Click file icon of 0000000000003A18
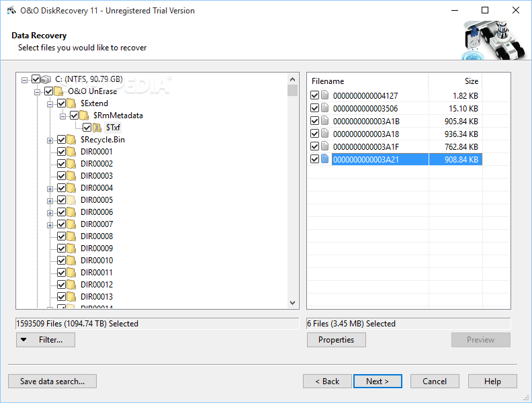Viewport: 532px width, 403px height. click(325, 133)
